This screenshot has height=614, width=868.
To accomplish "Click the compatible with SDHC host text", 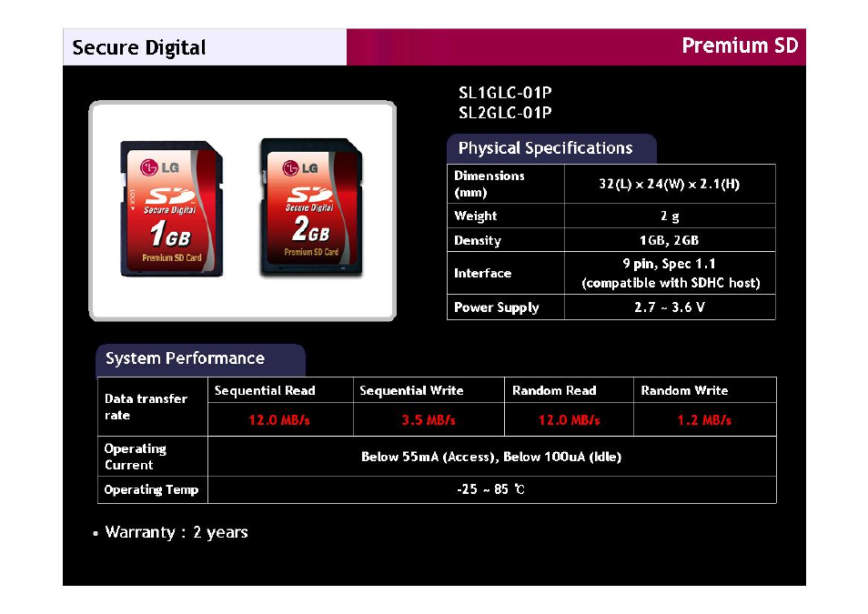I will [671, 283].
